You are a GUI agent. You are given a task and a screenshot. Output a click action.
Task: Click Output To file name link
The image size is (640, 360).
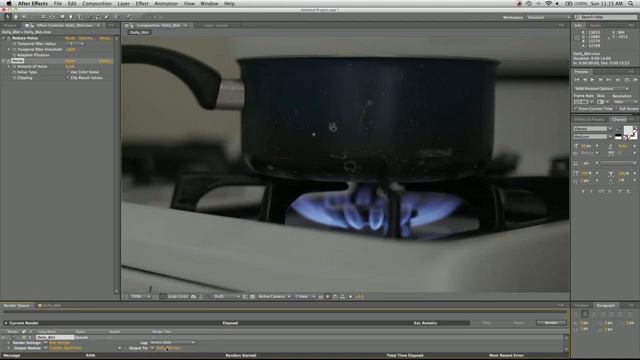[168, 348]
